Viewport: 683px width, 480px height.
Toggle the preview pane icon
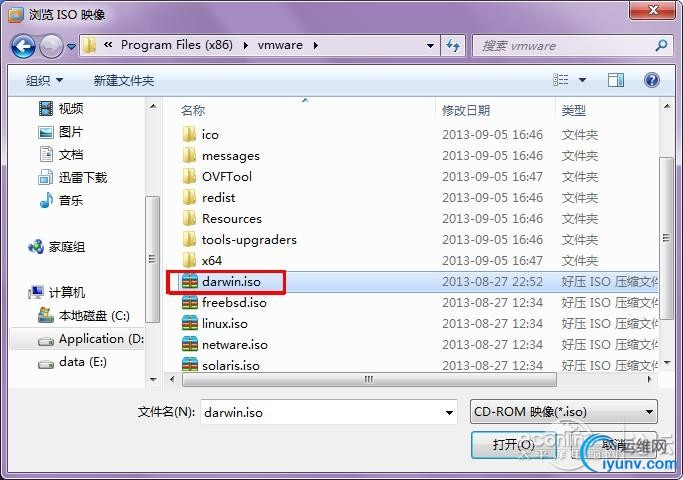pos(615,80)
